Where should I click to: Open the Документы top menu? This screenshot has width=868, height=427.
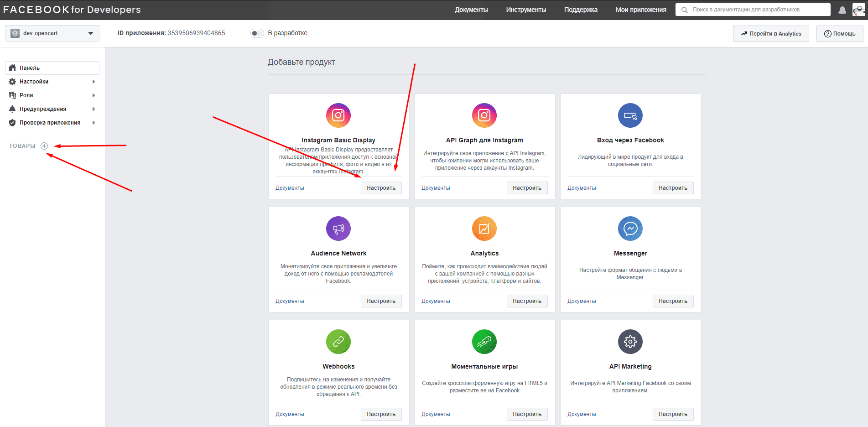(x=471, y=10)
